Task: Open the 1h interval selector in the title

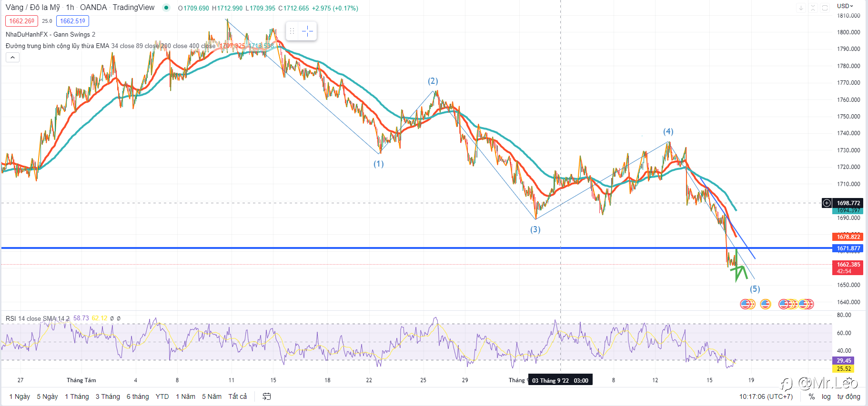Action: click(70, 8)
